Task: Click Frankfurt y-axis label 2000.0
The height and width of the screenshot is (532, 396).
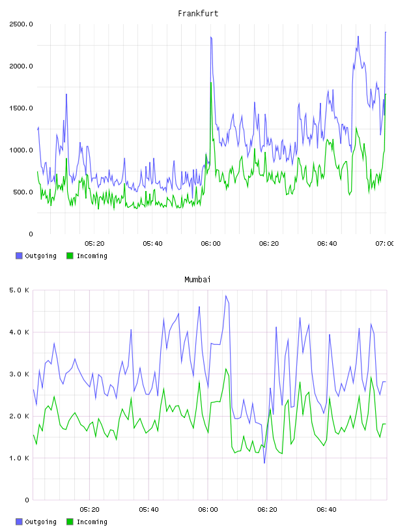Action: tap(21, 66)
